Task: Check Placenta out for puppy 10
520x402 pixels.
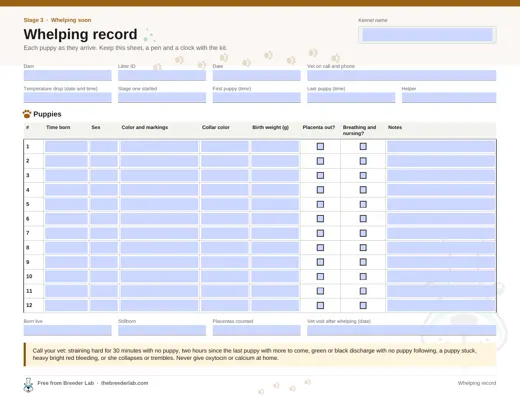Action: pos(320,276)
